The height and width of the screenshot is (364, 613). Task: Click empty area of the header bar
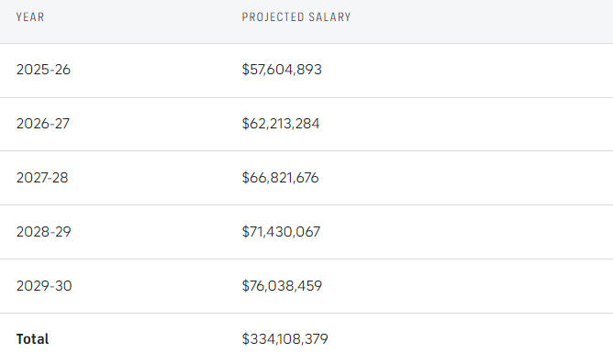click(481, 19)
